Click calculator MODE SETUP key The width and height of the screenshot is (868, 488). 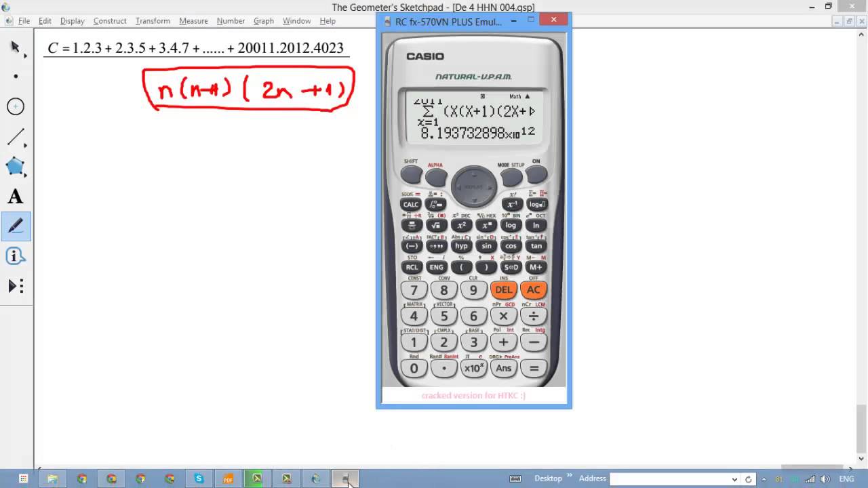511,176
